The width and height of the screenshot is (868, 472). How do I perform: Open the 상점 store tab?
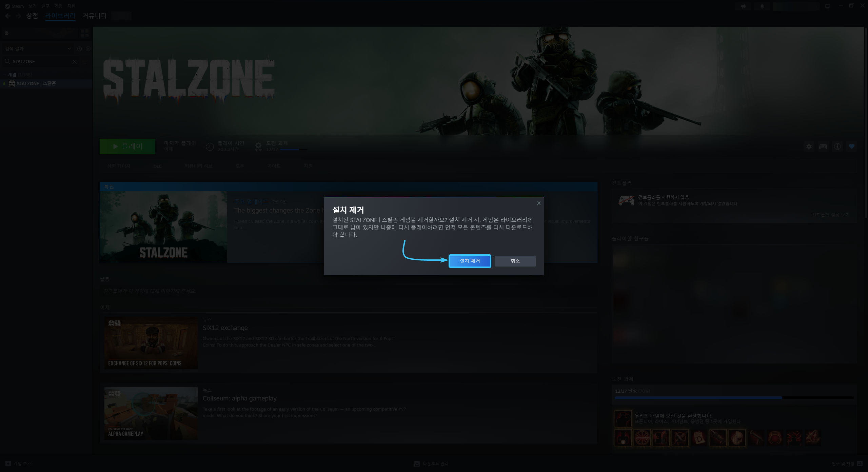tap(32, 16)
